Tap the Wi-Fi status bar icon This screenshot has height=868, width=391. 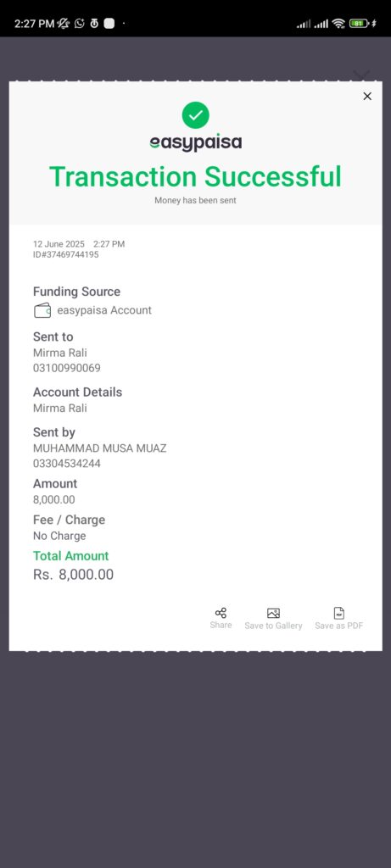tap(338, 23)
